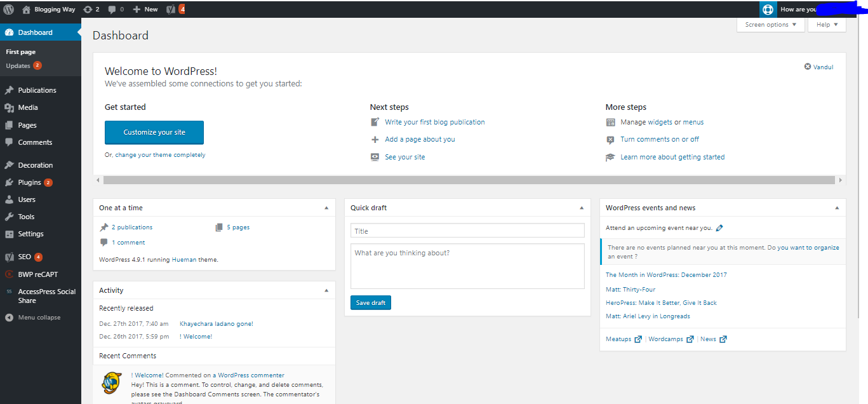This screenshot has height=404, width=868.
Task: Click the user avatar icon in admin bar
Action: click(x=768, y=10)
